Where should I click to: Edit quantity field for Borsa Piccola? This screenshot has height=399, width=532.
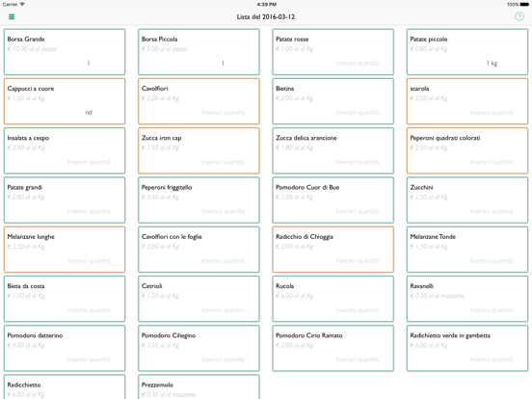(x=223, y=63)
